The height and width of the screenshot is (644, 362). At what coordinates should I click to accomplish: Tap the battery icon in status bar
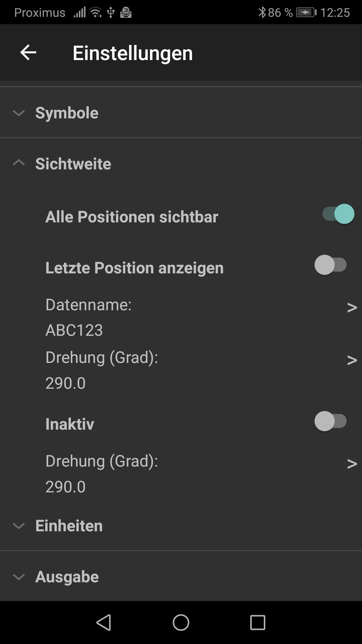tap(306, 12)
